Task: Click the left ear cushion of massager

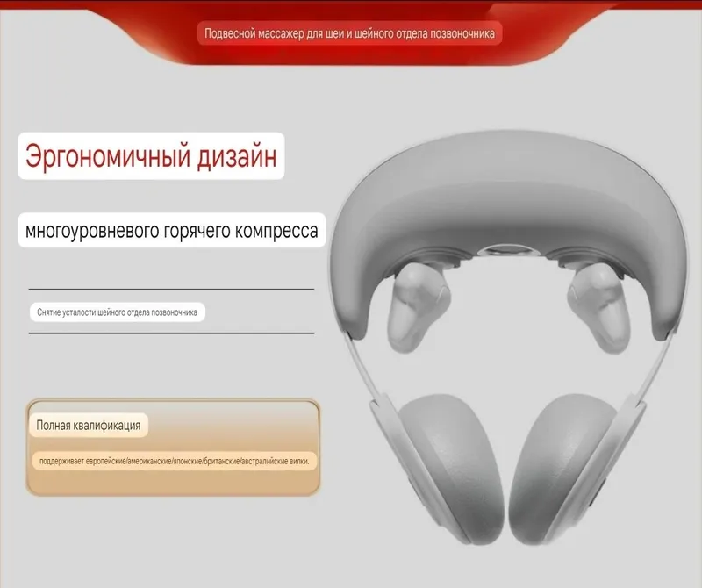Action: (450, 466)
